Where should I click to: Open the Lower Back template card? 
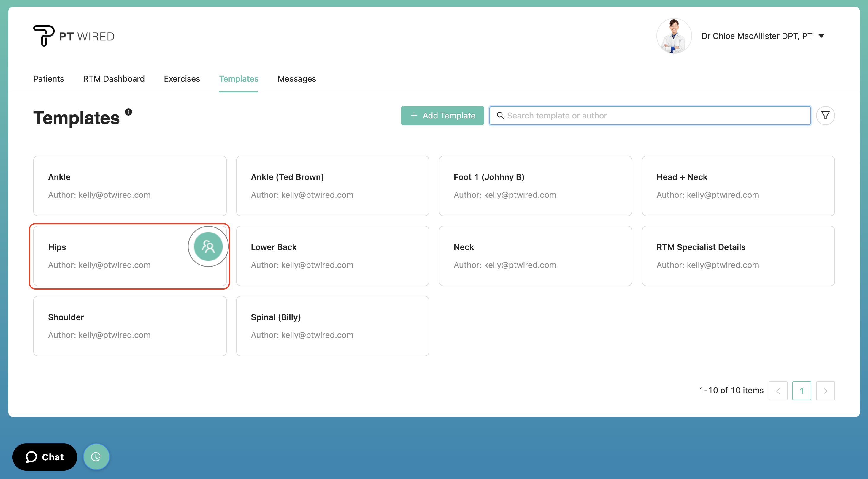point(332,256)
